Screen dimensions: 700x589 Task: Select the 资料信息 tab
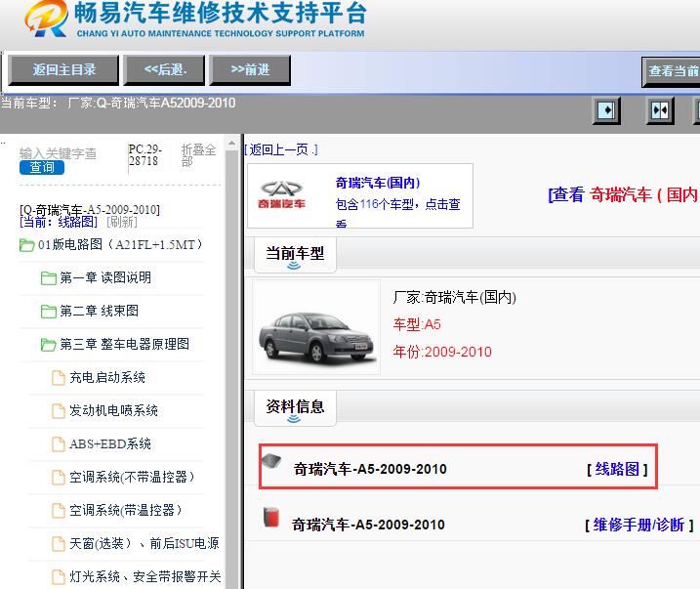click(295, 407)
